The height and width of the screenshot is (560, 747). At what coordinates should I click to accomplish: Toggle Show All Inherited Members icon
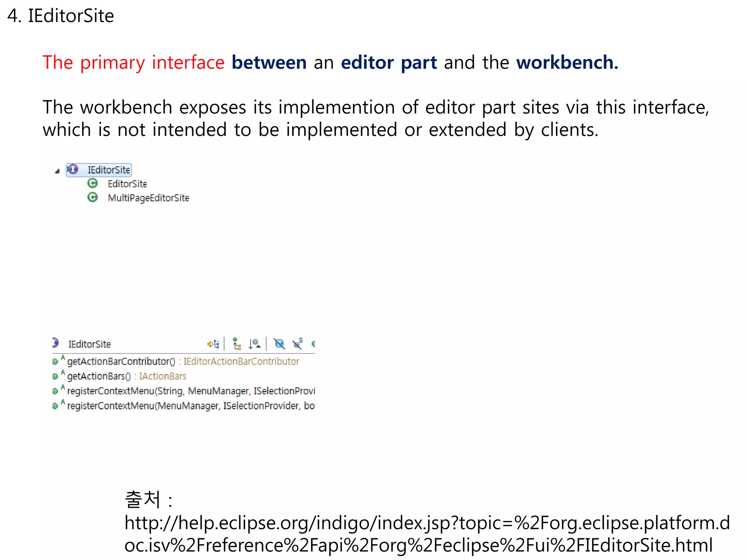237,344
